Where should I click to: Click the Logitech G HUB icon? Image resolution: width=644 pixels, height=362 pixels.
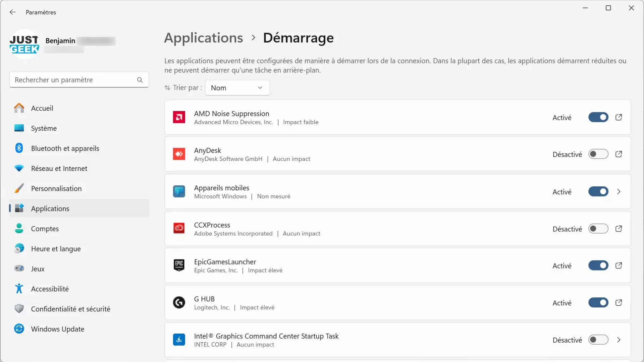[179, 303]
